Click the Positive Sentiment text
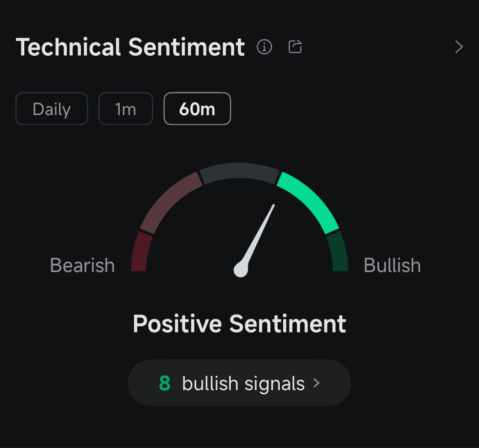The image size is (479, 448). (x=239, y=324)
